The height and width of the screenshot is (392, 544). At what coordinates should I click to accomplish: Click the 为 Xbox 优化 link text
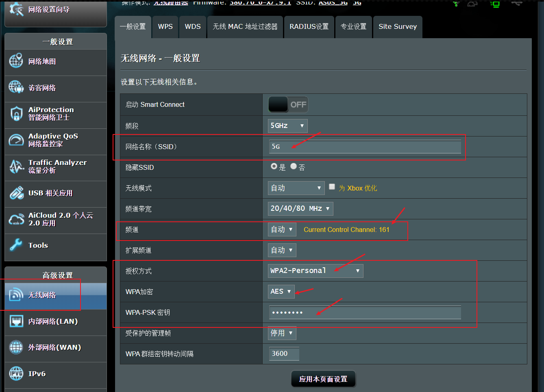point(358,188)
